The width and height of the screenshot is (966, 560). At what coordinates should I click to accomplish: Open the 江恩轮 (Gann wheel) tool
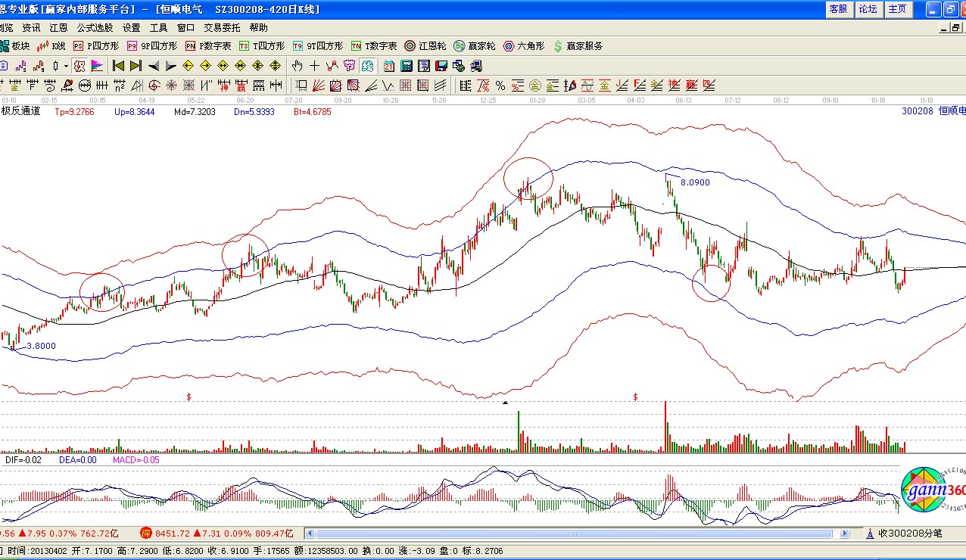(425, 46)
